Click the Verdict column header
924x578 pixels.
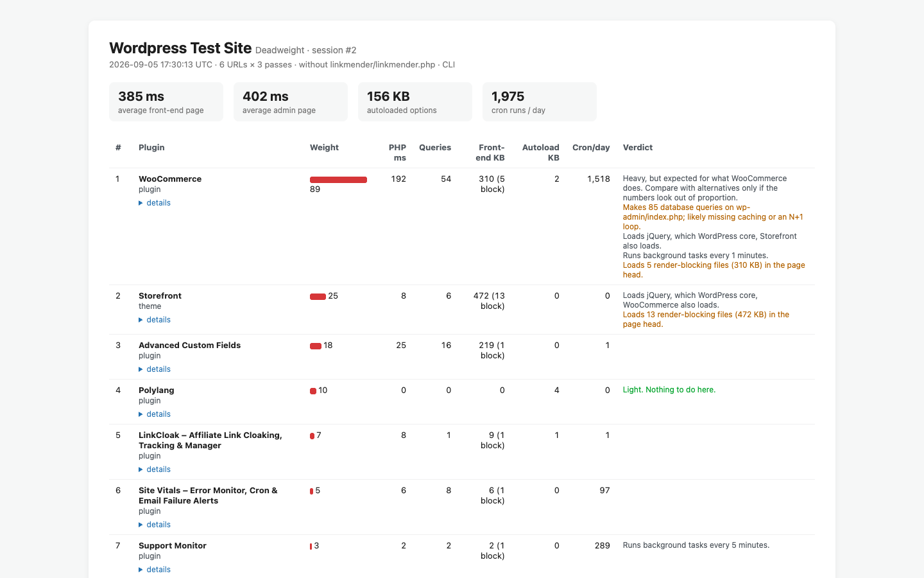click(638, 148)
